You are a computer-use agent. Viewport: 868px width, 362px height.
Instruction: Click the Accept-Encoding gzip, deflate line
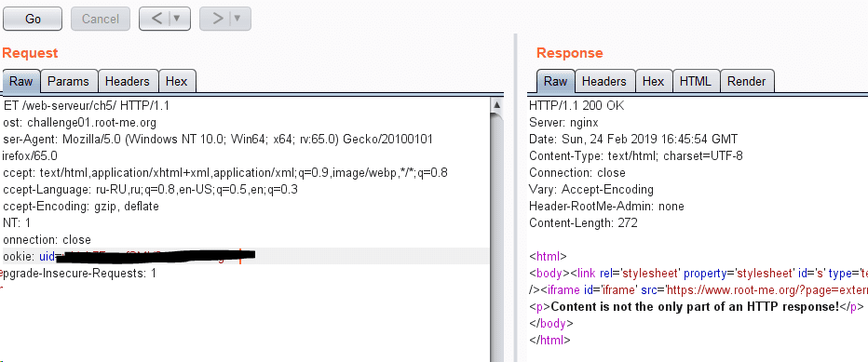click(81, 207)
